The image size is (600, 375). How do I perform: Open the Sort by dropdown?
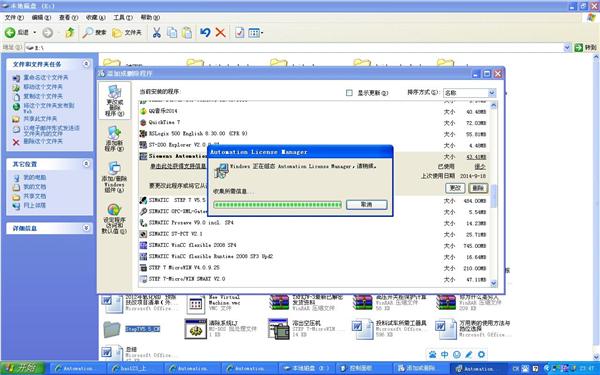tap(470, 93)
